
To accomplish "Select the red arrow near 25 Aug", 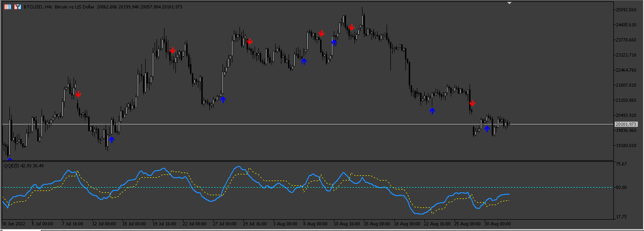I will (472, 103).
